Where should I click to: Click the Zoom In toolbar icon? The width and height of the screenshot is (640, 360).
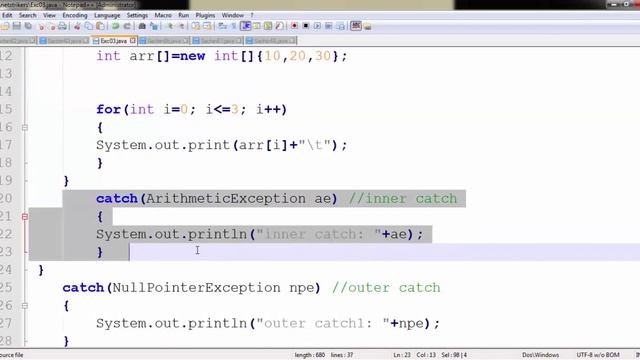(x=170, y=26)
